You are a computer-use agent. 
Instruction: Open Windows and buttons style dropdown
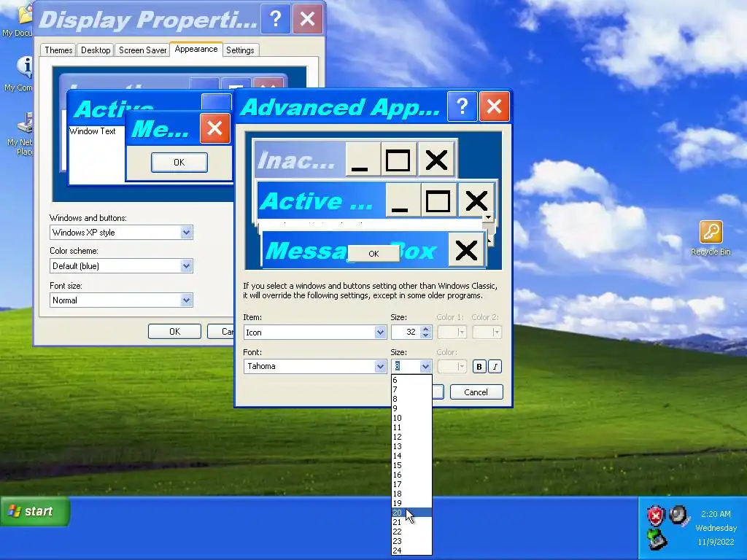click(121, 233)
